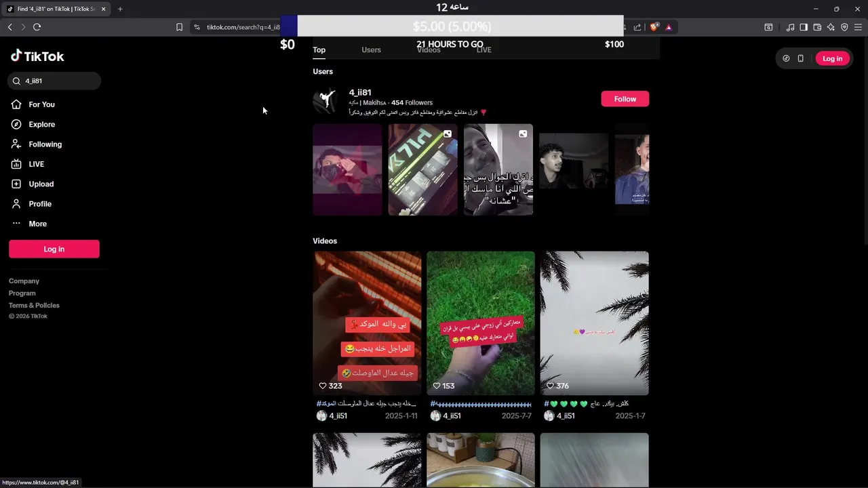
Task: Click the browser forward arrow
Action: (23, 27)
